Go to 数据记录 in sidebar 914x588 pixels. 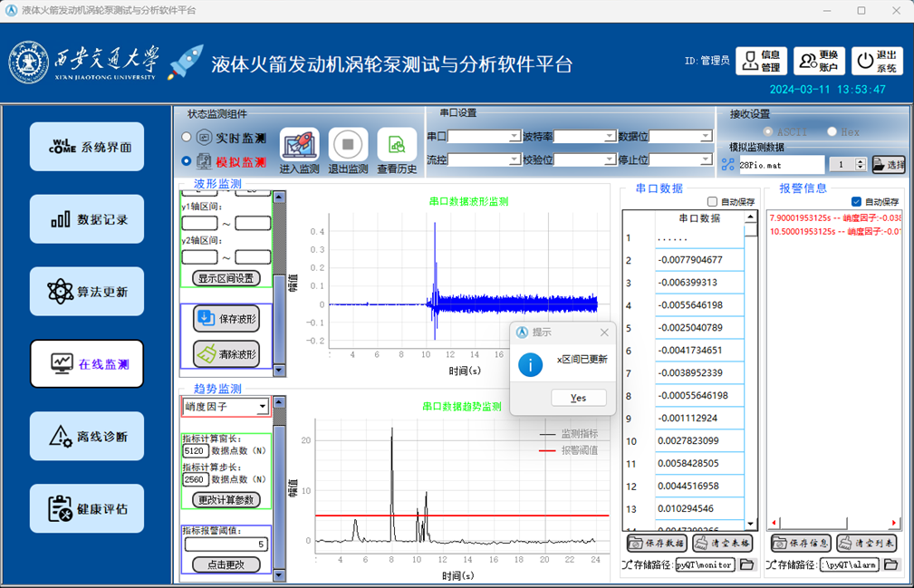click(87, 219)
